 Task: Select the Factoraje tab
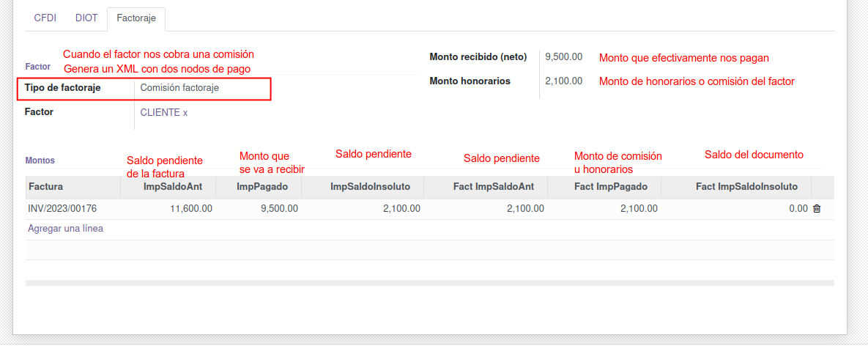(136, 19)
